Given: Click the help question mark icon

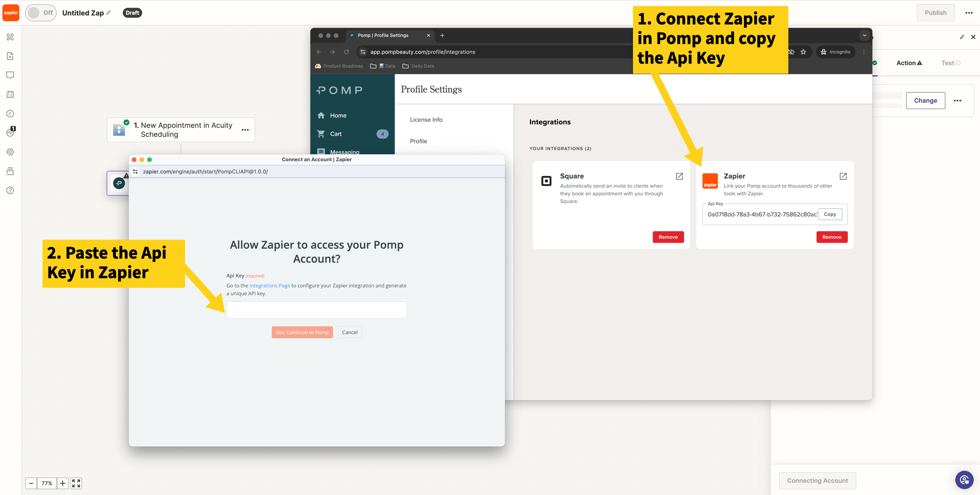Looking at the screenshot, I should click(10, 191).
